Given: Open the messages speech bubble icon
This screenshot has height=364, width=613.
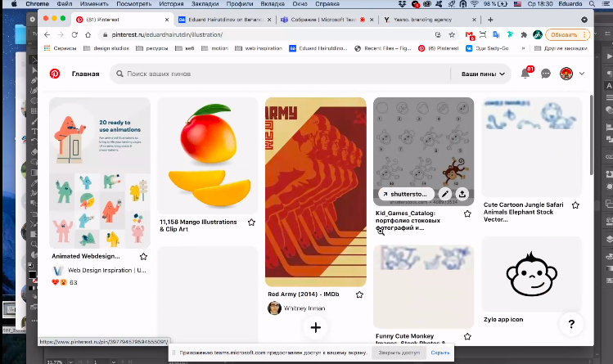Looking at the screenshot, I should (x=546, y=74).
